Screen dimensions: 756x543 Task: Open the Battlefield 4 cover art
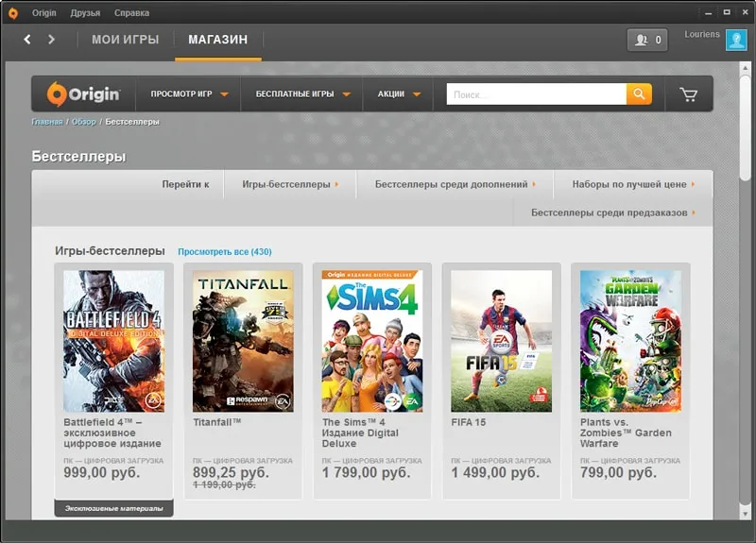(x=113, y=341)
